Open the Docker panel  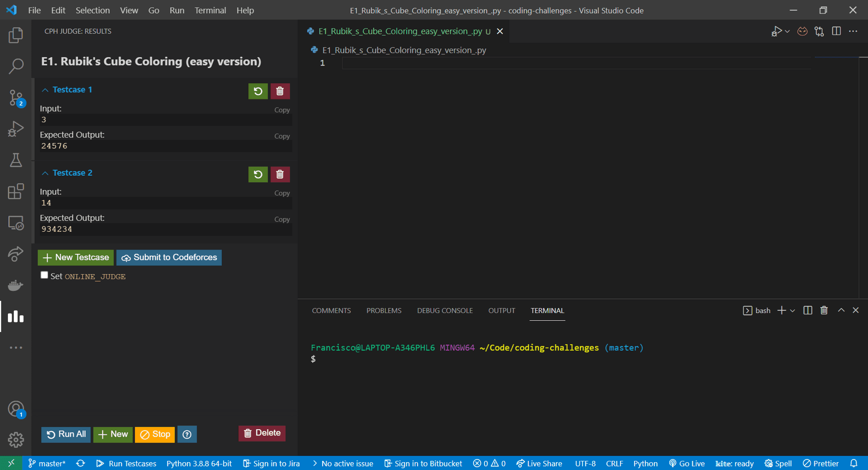(x=16, y=285)
